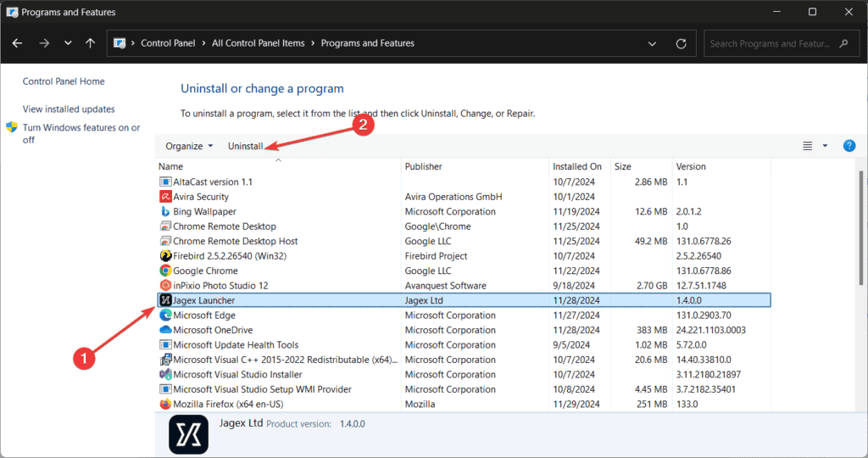Open the Organize dropdown menu
This screenshot has width=868, height=458.
click(x=189, y=146)
